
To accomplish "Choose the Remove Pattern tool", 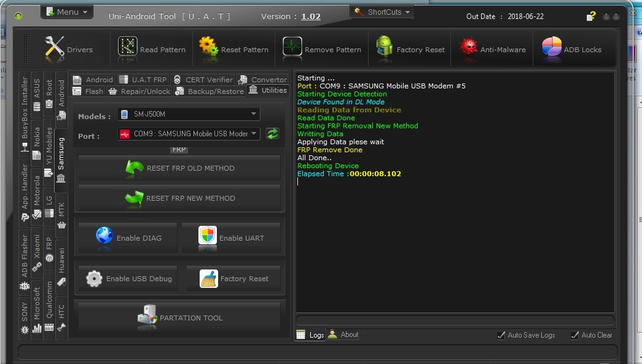I will coord(322,49).
